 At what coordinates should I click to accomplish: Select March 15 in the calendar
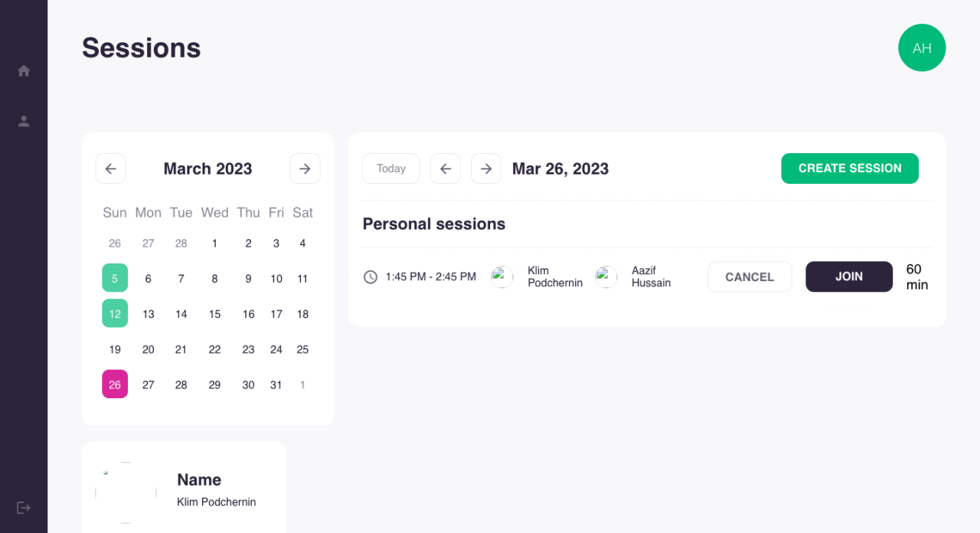click(214, 314)
